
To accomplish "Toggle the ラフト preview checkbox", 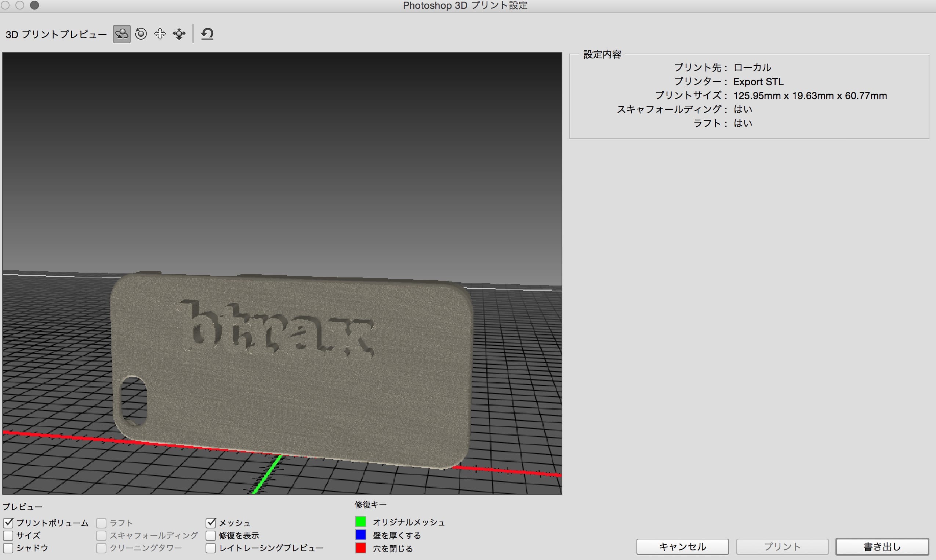I will (x=101, y=523).
